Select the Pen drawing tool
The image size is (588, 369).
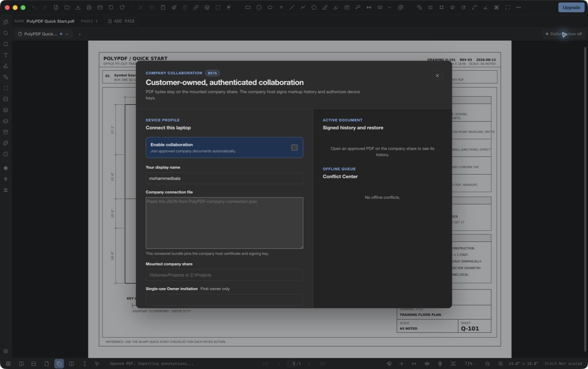point(325,8)
